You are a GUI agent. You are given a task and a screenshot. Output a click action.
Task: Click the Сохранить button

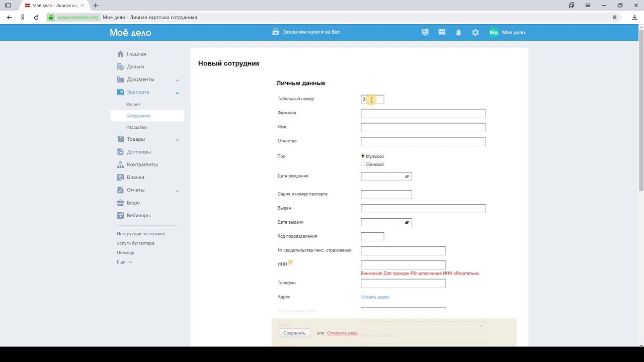[294, 333]
